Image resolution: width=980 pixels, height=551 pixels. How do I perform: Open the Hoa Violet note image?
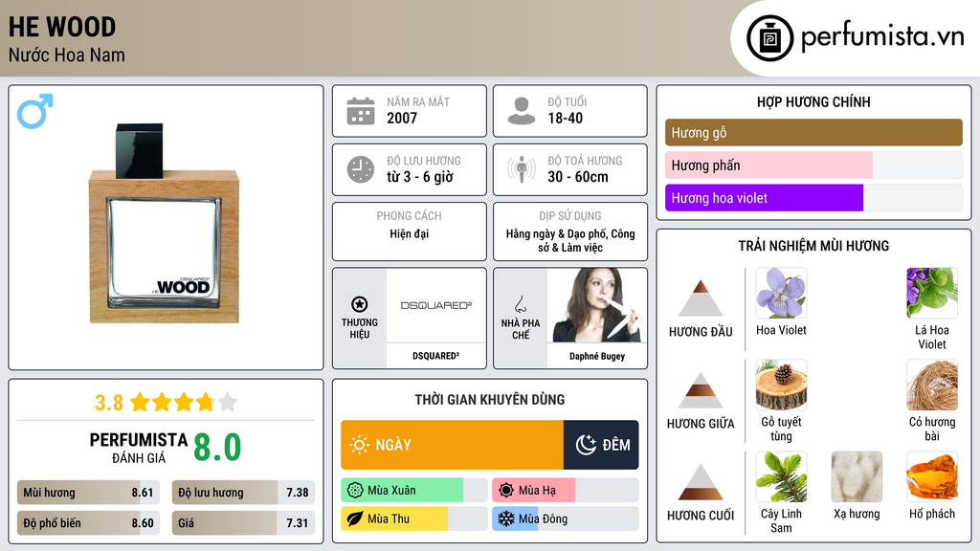(781, 294)
